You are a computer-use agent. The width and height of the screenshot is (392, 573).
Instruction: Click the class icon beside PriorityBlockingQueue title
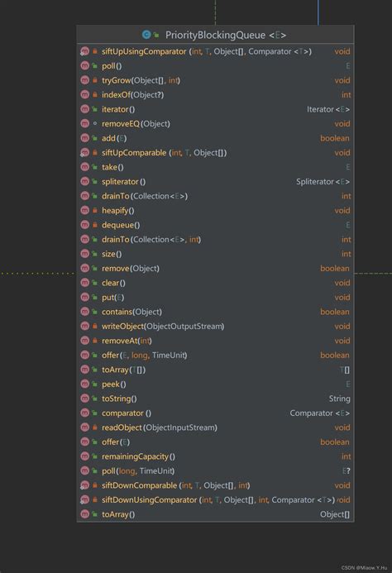coord(146,35)
